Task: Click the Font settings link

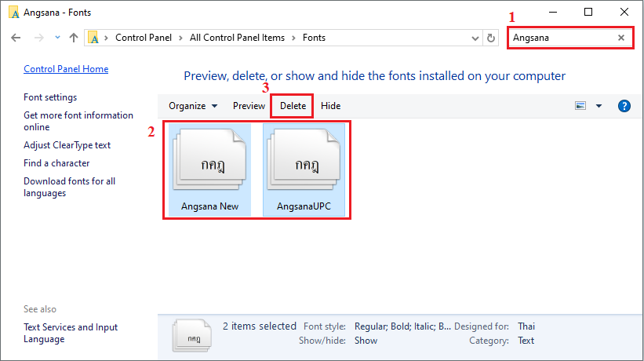Action: coord(50,97)
